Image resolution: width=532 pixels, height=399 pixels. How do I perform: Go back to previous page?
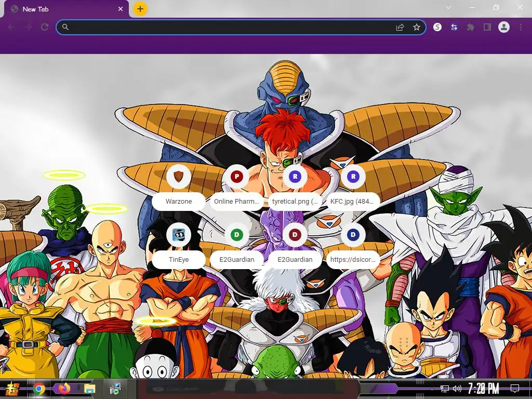point(11,27)
